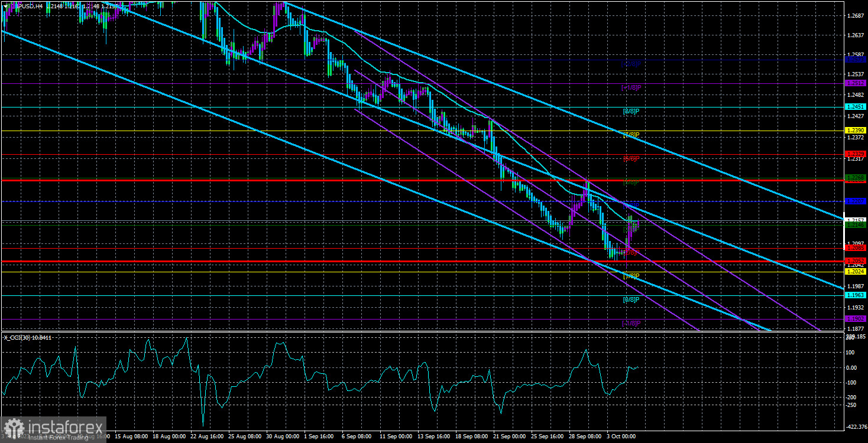Click the CCI axis value -422.376

tap(857, 426)
